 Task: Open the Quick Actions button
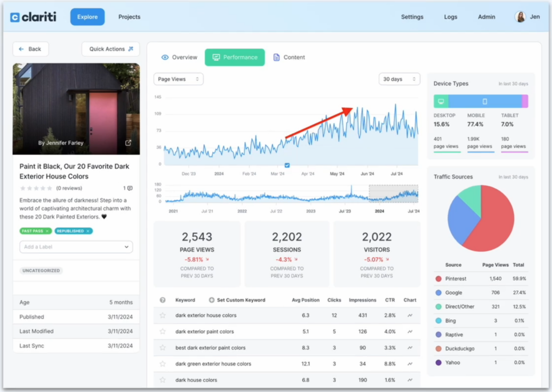click(x=111, y=49)
